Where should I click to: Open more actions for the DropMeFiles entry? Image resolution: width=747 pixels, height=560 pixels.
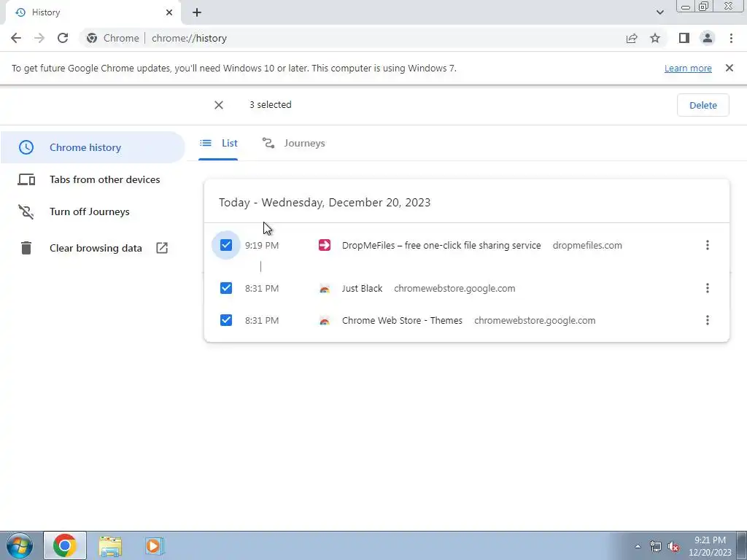pyautogui.click(x=708, y=245)
